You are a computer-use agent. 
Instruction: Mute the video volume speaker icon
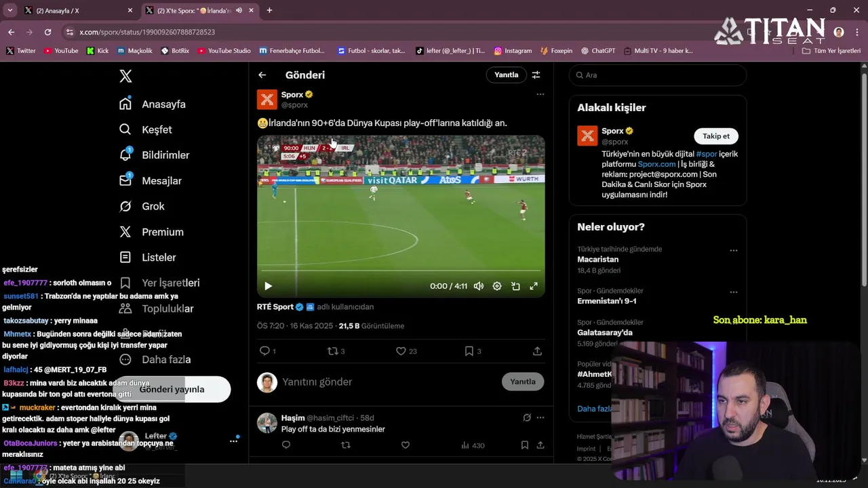click(x=479, y=286)
